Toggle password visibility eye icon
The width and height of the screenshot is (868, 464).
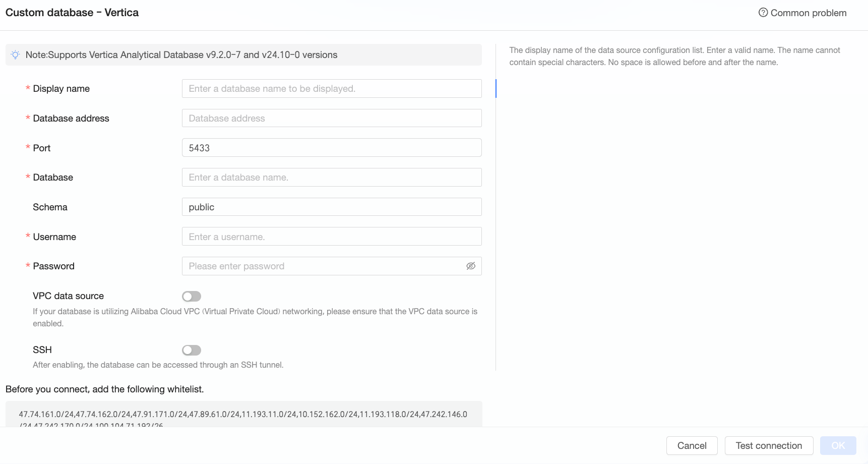tap(471, 266)
